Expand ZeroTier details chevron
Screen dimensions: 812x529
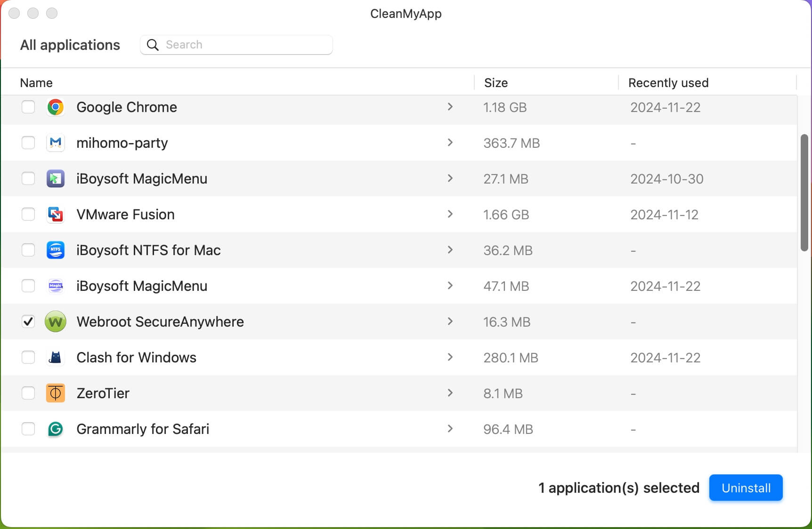pos(450,393)
